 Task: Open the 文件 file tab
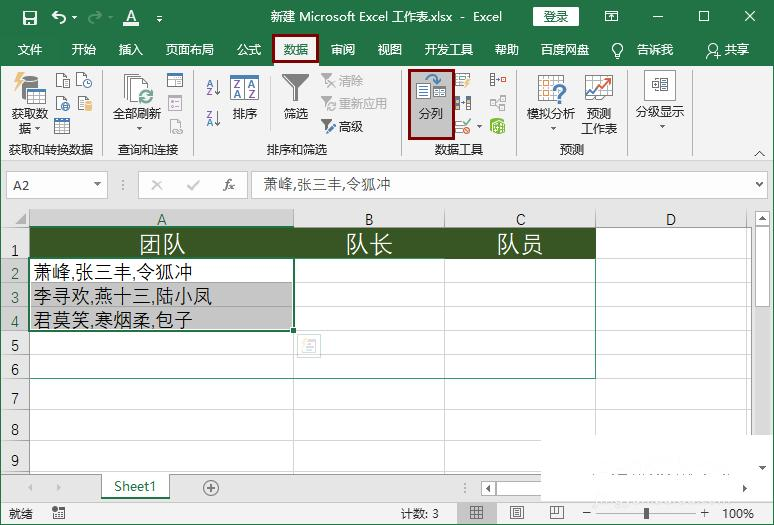(x=30, y=49)
